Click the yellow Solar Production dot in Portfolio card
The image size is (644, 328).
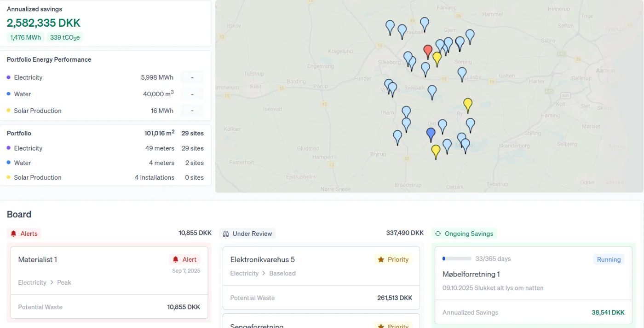pyautogui.click(x=9, y=177)
